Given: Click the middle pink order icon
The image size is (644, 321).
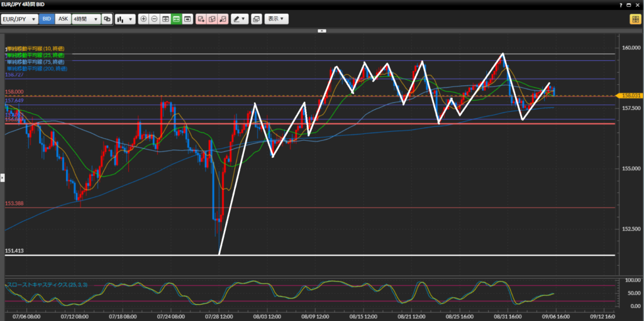Looking at the screenshot, I should (212, 19).
